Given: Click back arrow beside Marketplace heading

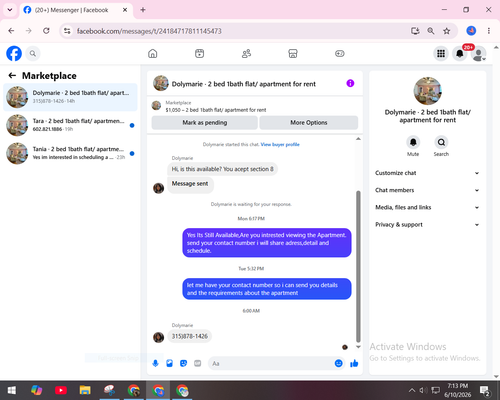Looking at the screenshot, I should point(12,76).
